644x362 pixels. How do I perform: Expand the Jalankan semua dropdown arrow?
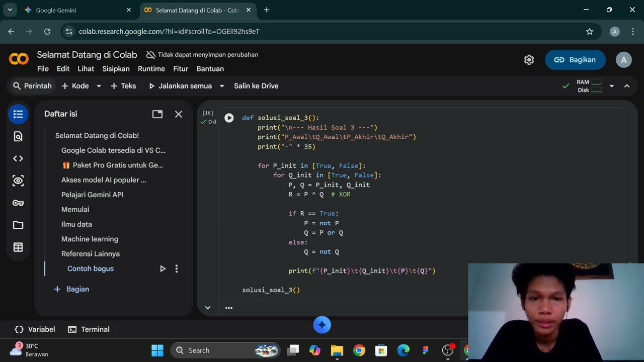[x=222, y=86]
